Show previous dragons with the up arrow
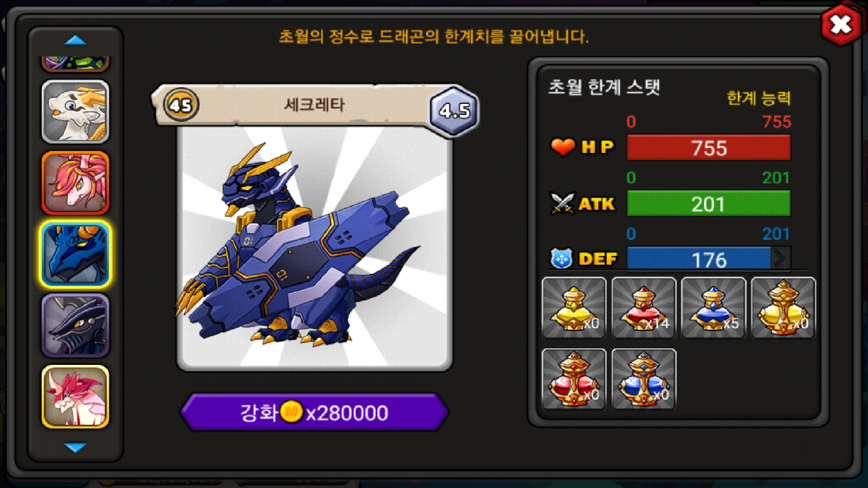Screen dimensions: 868x488 pyautogui.click(x=75, y=41)
